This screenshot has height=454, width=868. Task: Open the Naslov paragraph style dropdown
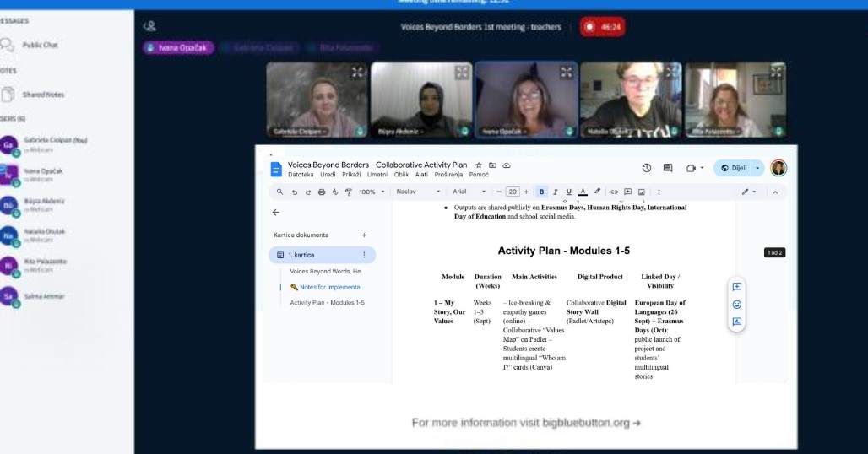pyautogui.click(x=418, y=192)
